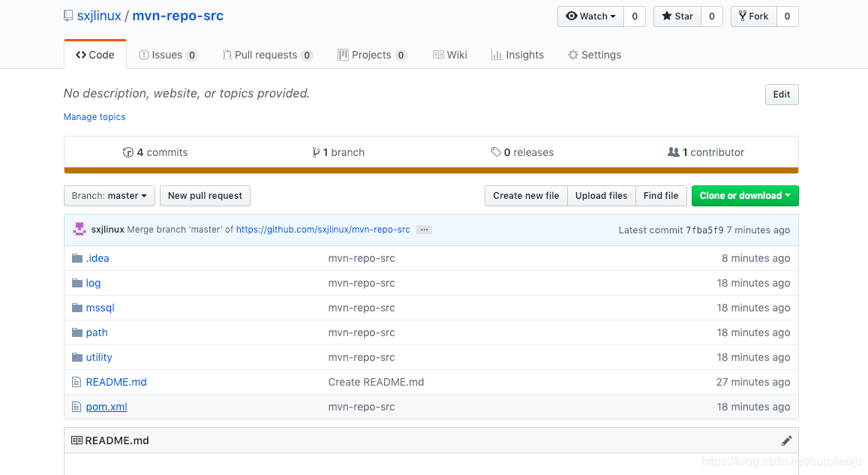Click the 8 minutes ago timestamp
The height and width of the screenshot is (475, 868).
click(755, 259)
